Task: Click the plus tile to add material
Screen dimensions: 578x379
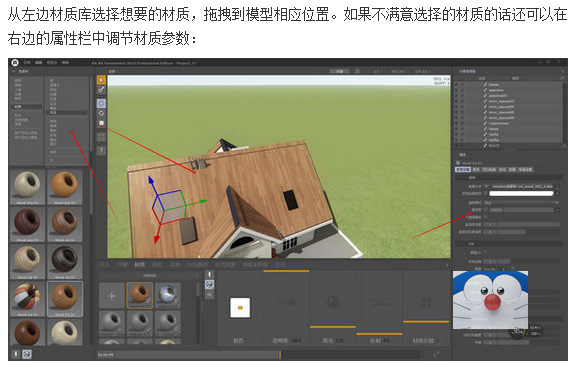Action: point(112,296)
